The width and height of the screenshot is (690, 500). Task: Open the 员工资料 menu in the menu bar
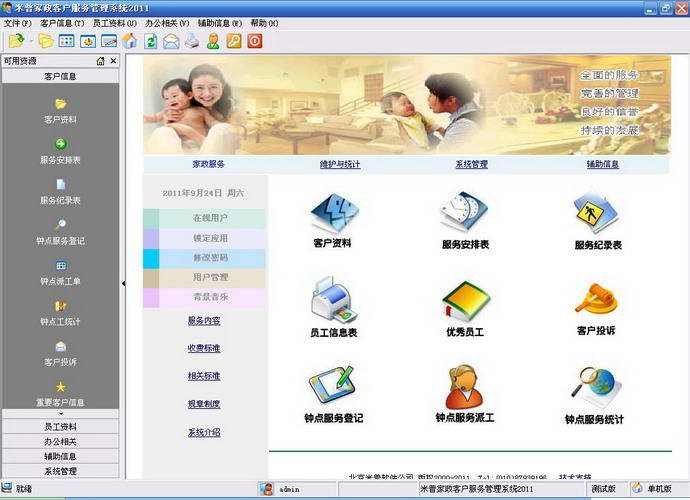[115, 23]
